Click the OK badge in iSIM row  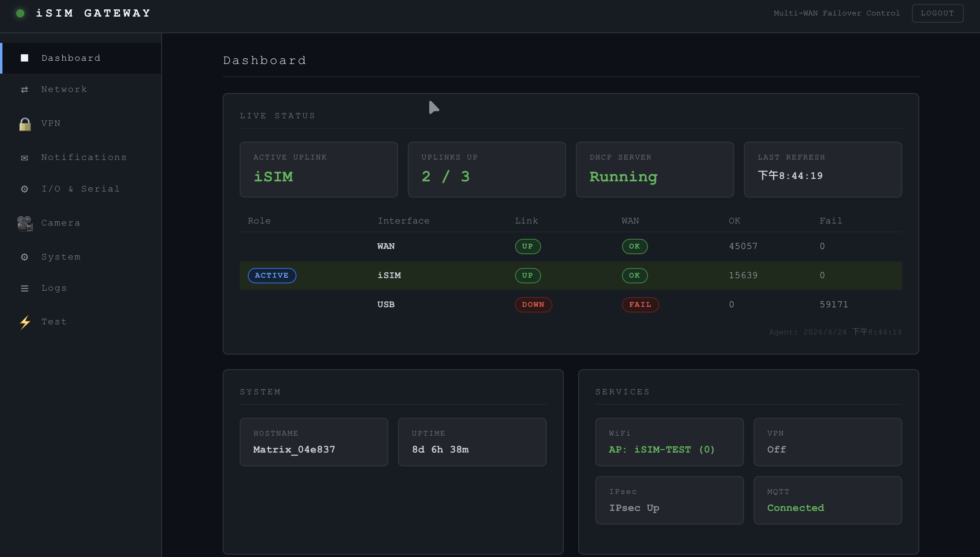point(635,275)
